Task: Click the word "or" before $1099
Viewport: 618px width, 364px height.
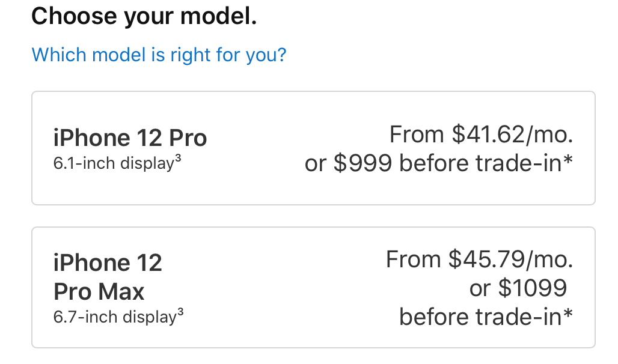Action: click(480, 288)
